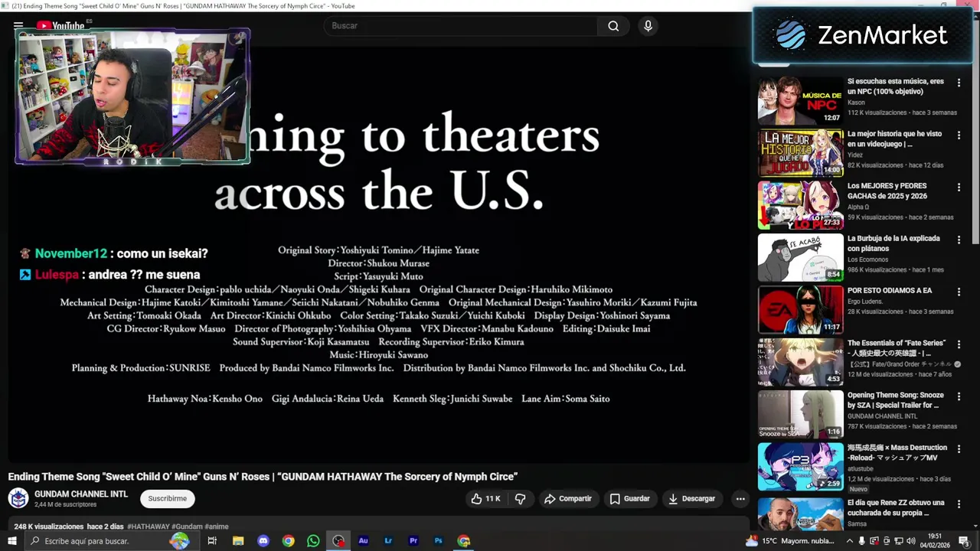The width and height of the screenshot is (980, 551).
Task: Open File Explorer from the taskbar
Action: point(238,541)
